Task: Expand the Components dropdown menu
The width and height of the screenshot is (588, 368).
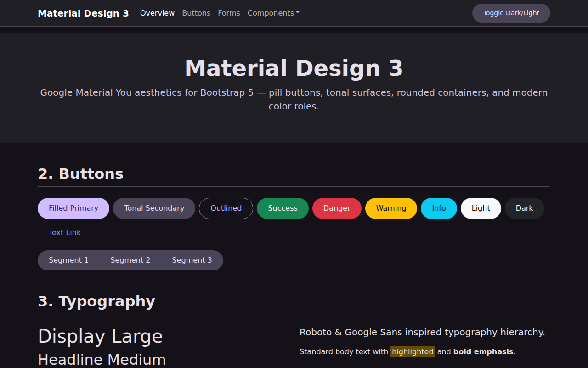Action: (x=273, y=13)
